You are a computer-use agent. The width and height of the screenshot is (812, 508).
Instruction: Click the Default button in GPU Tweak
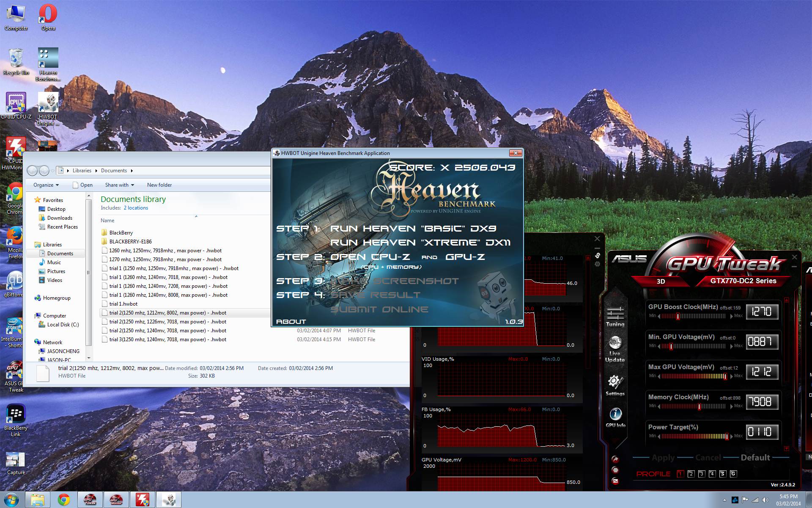pos(755,458)
